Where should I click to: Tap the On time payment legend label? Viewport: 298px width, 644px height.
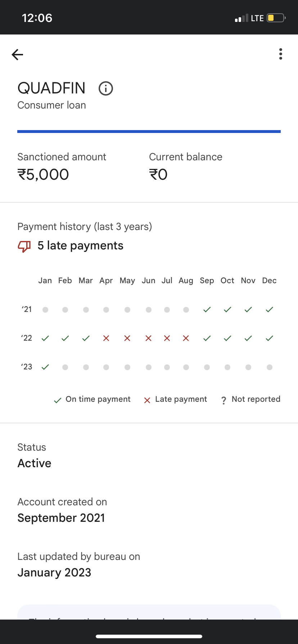[x=98, y=399]
